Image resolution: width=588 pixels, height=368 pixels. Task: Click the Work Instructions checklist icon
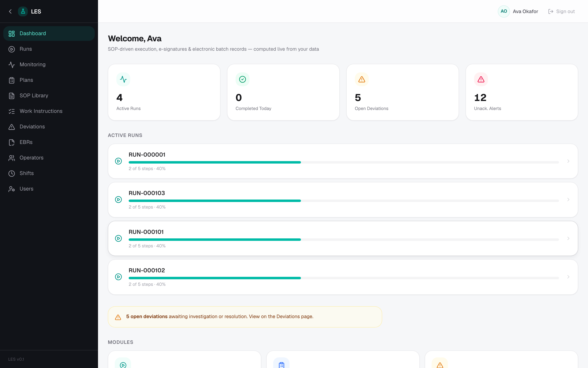(12, 111)
